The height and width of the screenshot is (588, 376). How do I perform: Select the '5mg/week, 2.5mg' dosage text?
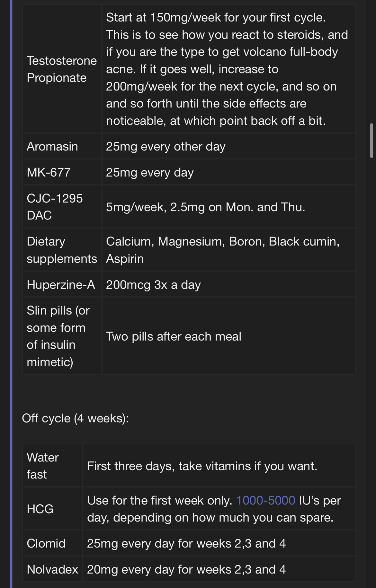pos(156,207)
